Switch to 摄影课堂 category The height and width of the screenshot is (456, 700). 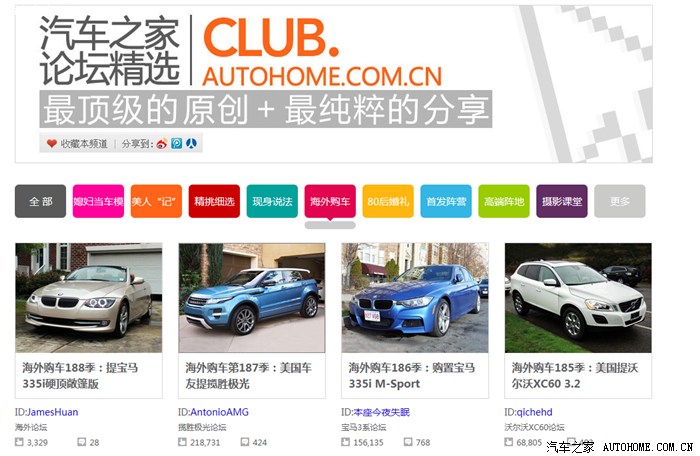tap(562, 201)
